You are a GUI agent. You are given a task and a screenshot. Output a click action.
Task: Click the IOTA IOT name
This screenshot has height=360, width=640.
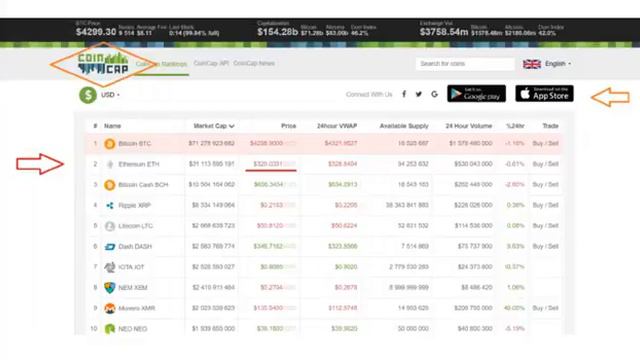coord(131,267)
